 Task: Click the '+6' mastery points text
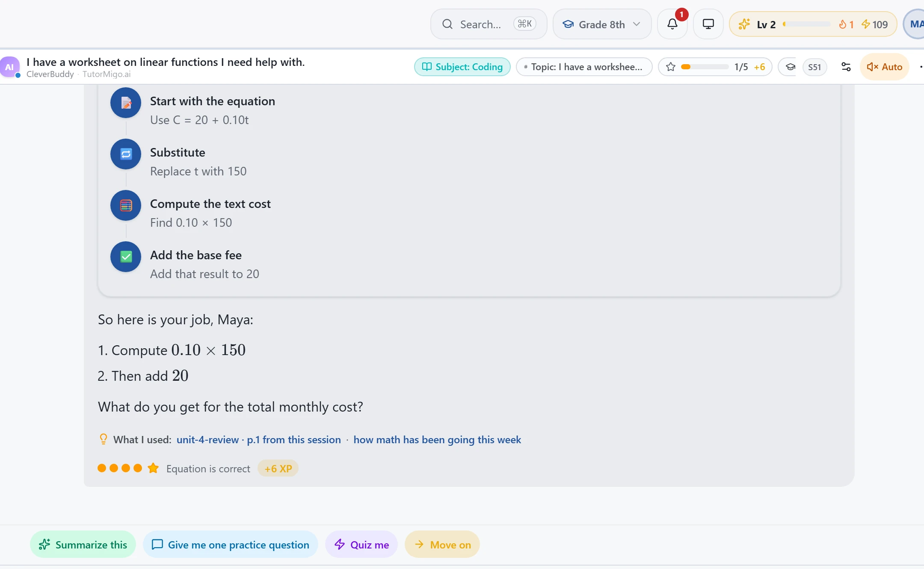(x=759, y=67)
